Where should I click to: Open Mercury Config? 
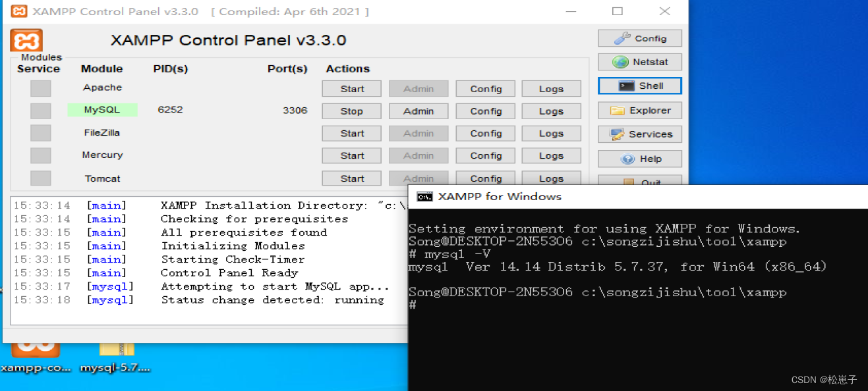486,156
